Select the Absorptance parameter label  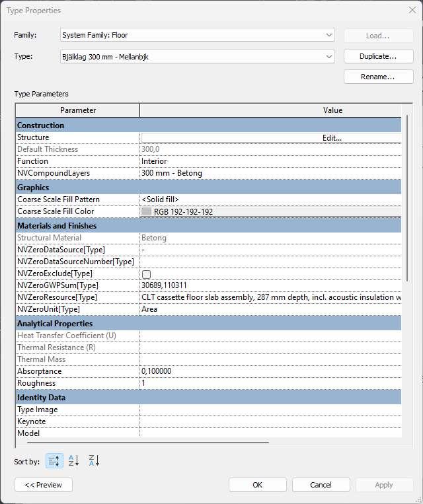[39, 371]
